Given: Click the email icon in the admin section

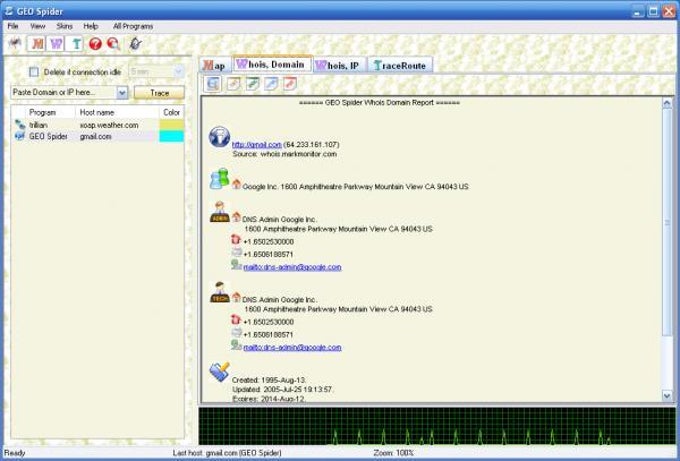Looking at the screenshot, I should pyautogui.click(x=236, y=265).
